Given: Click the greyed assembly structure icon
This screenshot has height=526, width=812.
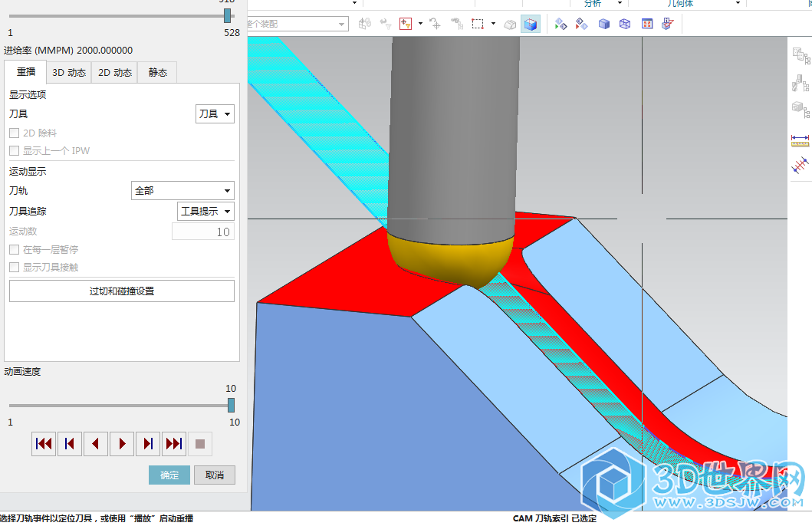Looking at the screenshot, I should 365,24.
